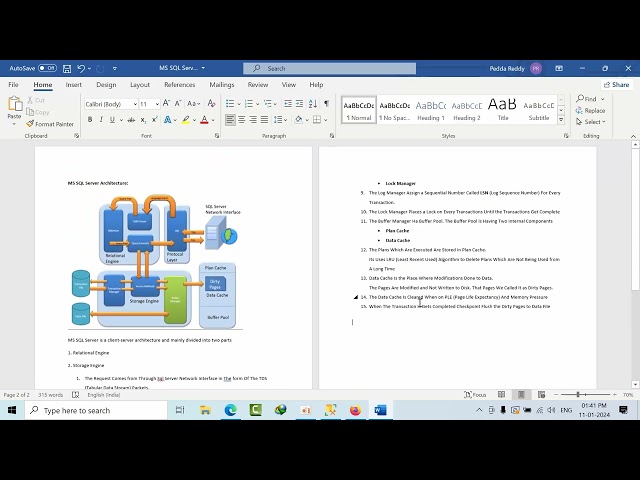Click the Paste clipboard icon
640x480 pixels.
tap(15, 104)
